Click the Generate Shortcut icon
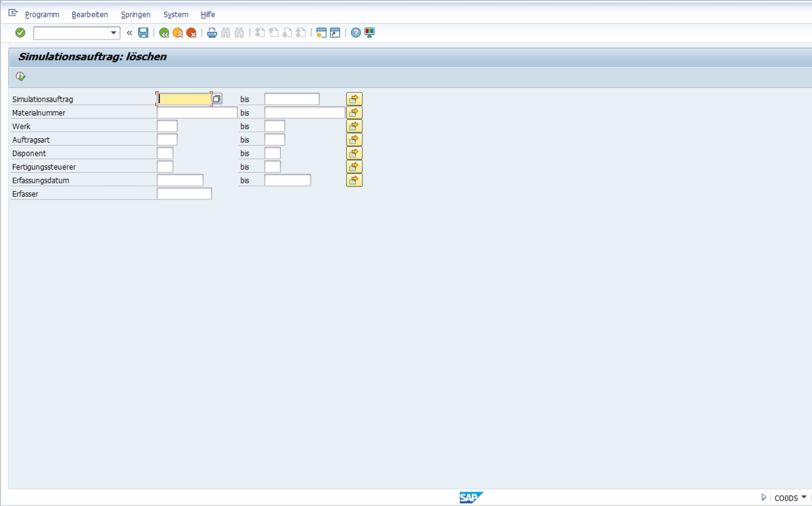The image size is (812, 506). [x=335, y=33]
